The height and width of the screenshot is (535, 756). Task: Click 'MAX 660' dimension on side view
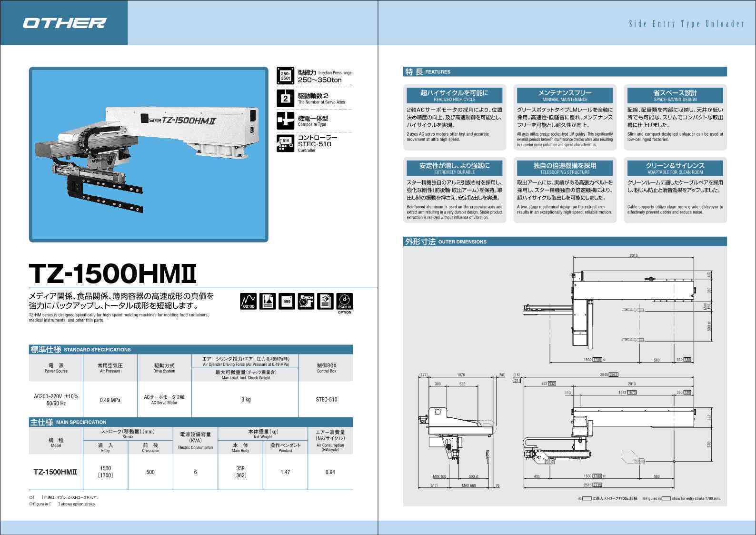click(469, 485)
